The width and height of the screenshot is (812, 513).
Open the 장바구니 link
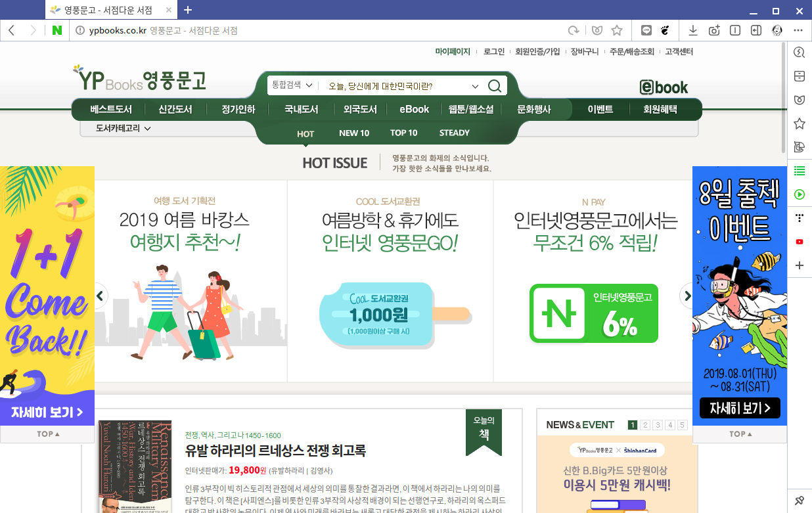pyautogui.click(x=585, y=52)
